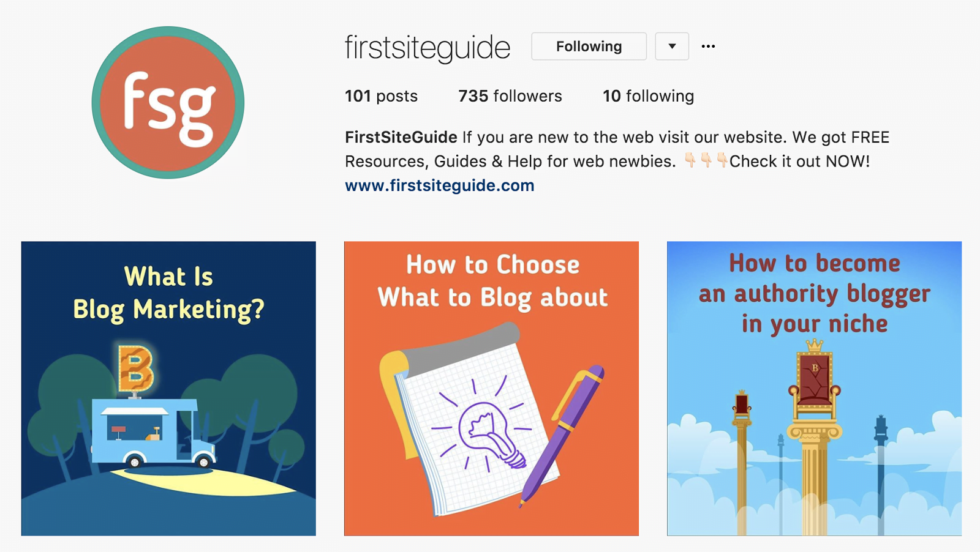Expand the dropdown arrow beside Following
The height and width of the screenshot is (552, 980).
[x=672, y=47]
